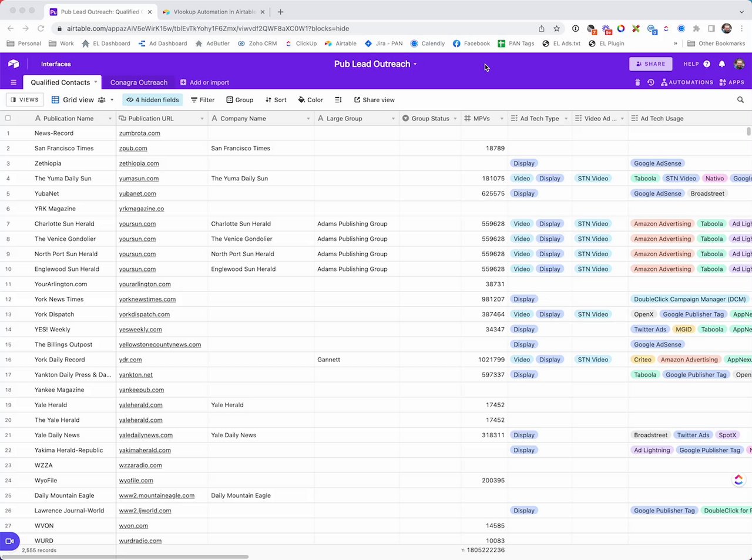Open the Filter menu
Viewport: 752px width, 560px height.
coord(203,100)
